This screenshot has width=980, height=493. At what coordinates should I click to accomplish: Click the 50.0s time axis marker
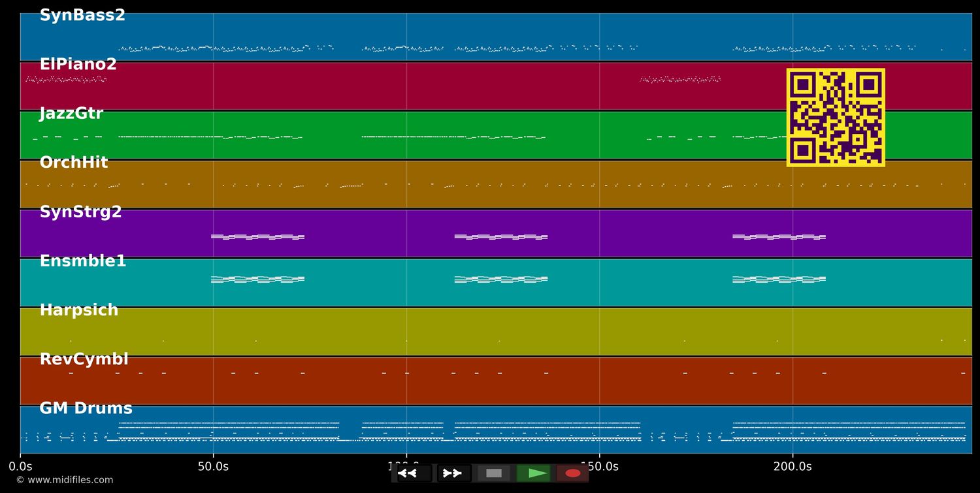click(213, 467)
